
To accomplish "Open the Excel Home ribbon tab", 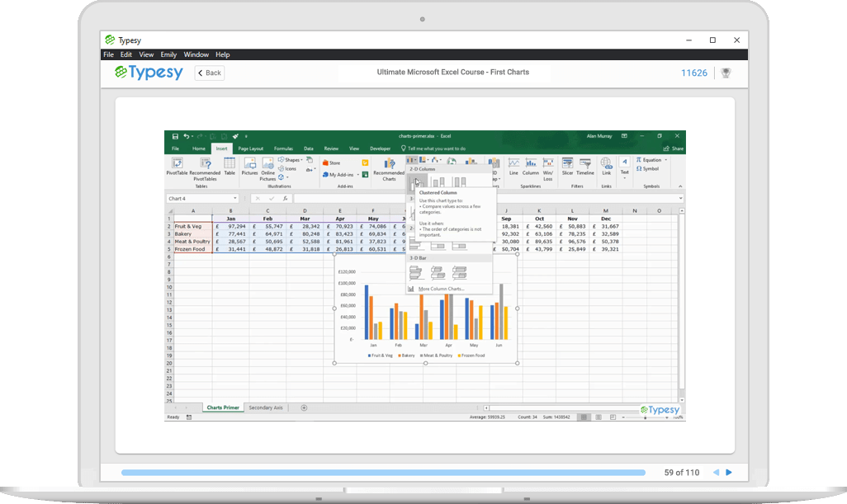I will [x=199, y=148].
